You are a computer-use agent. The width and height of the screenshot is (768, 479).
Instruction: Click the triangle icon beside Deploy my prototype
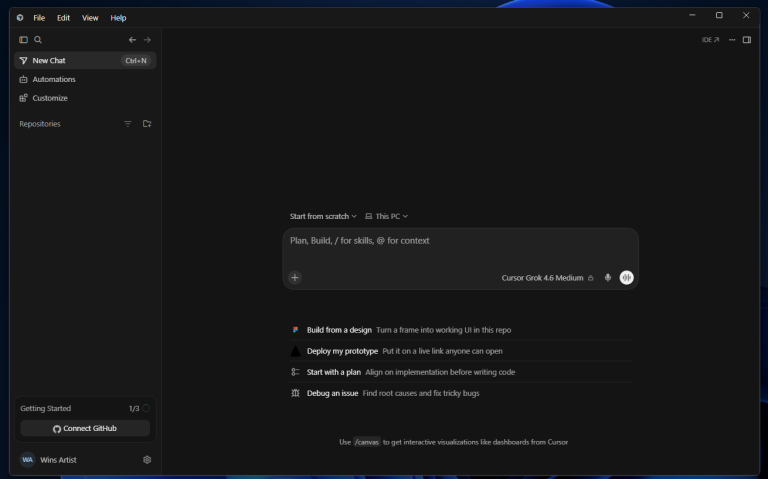pos(295,351)
